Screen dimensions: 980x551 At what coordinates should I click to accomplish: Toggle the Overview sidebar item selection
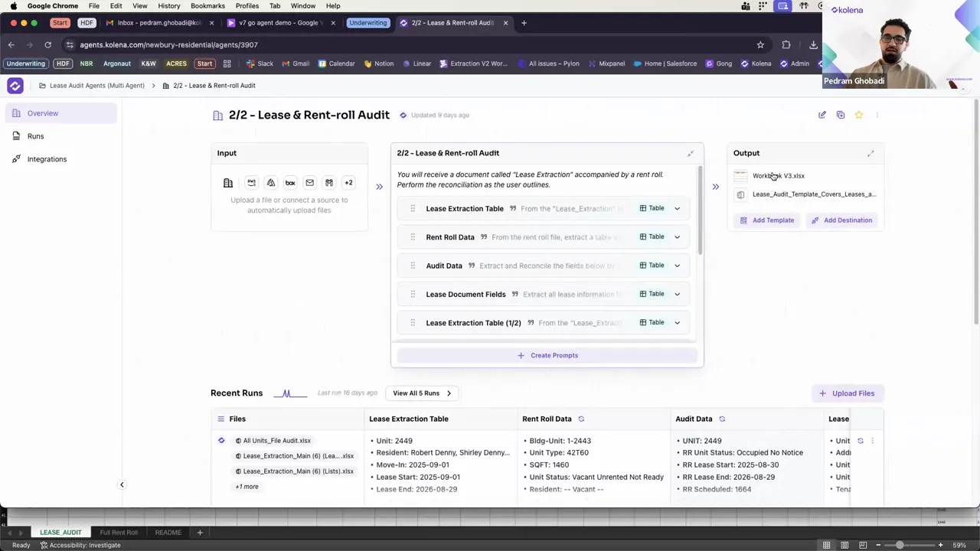pos(42,112)
